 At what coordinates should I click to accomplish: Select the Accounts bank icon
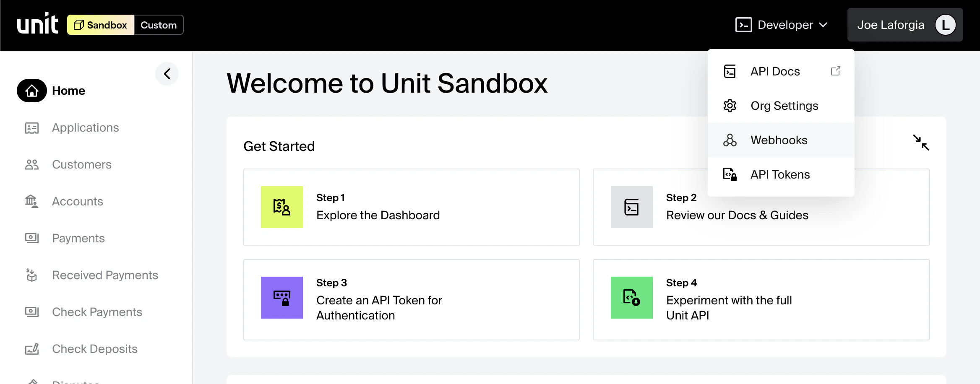click(31, 201)
